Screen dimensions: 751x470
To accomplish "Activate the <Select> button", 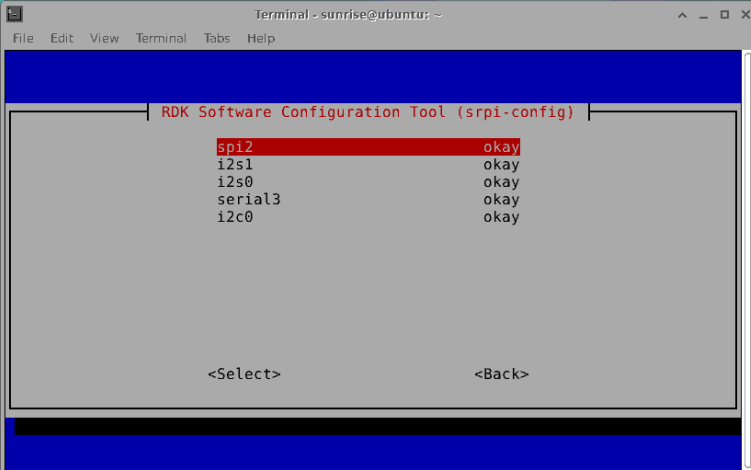I will [244, 374].
